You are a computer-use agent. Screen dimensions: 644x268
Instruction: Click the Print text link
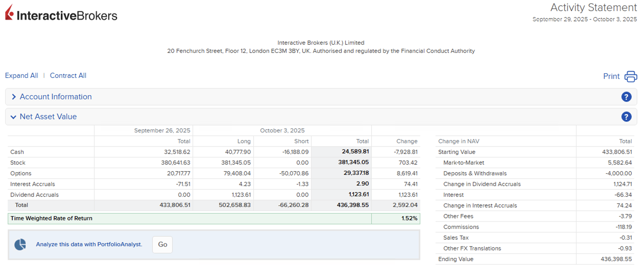click(x=611, y=76)
